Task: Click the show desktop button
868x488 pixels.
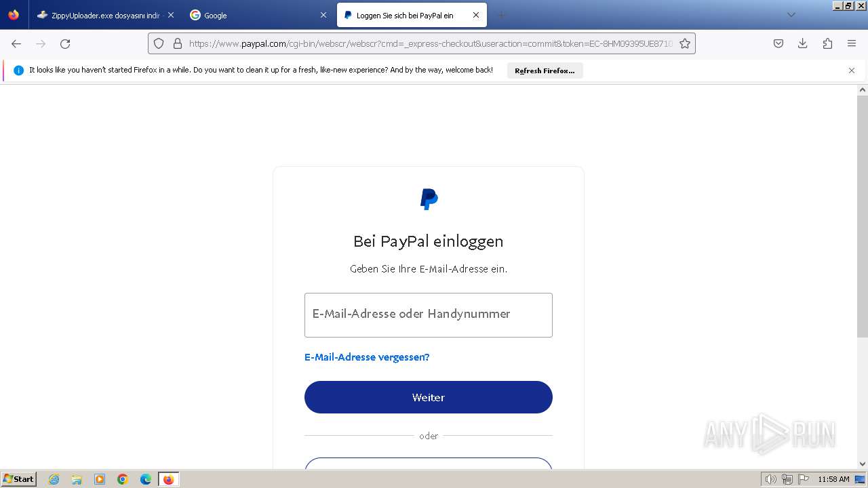Action: tap(861, 479)
